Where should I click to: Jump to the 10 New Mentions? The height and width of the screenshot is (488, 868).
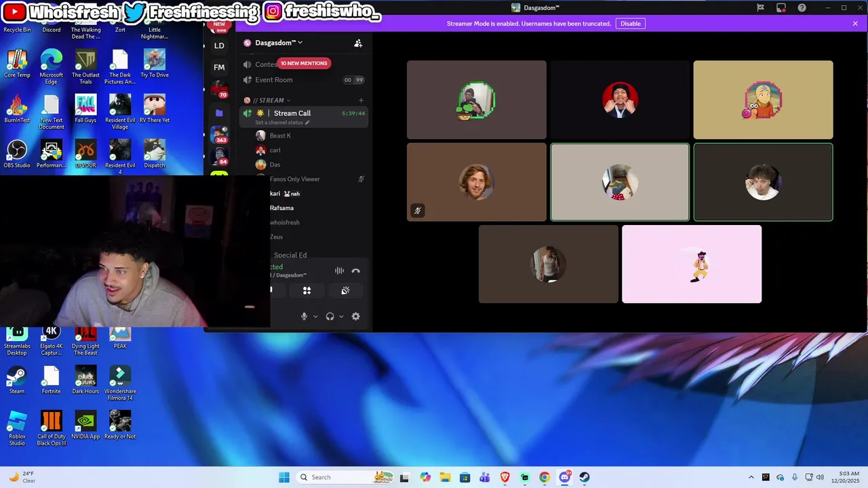pos(304,63)
